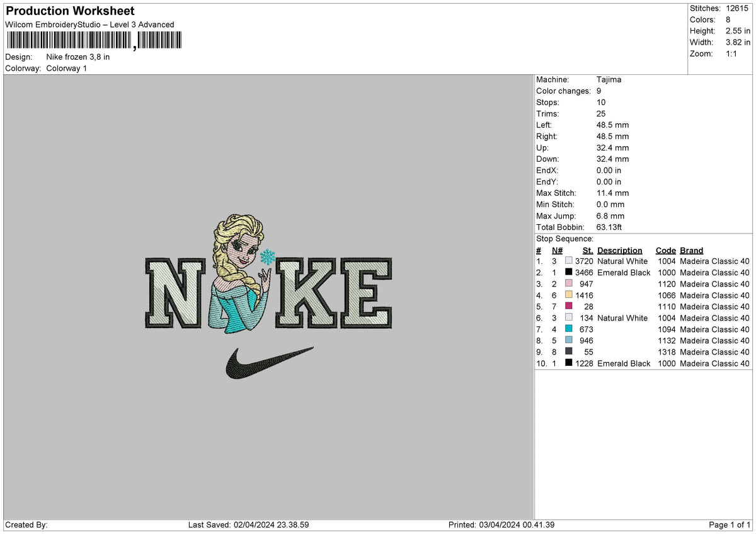Image resolution: width=756 pixels, height=534 pixels.
Task: Click the Production Worksheet title
Action: click(70, 11)
